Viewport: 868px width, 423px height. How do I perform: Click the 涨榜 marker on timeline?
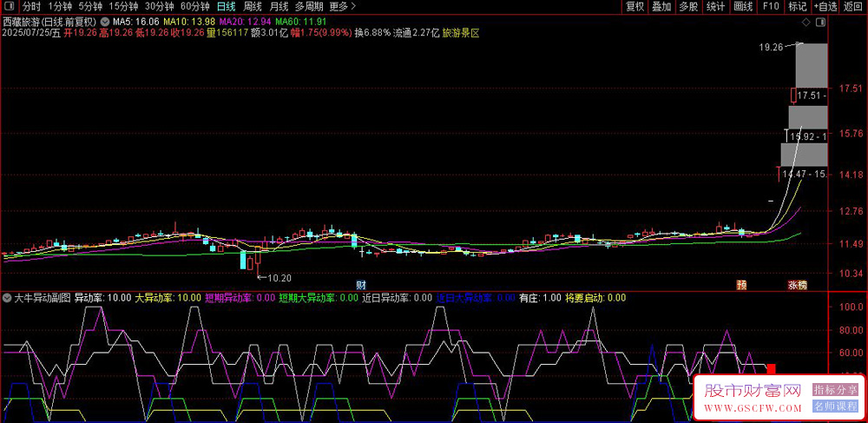tap(798, 285)
